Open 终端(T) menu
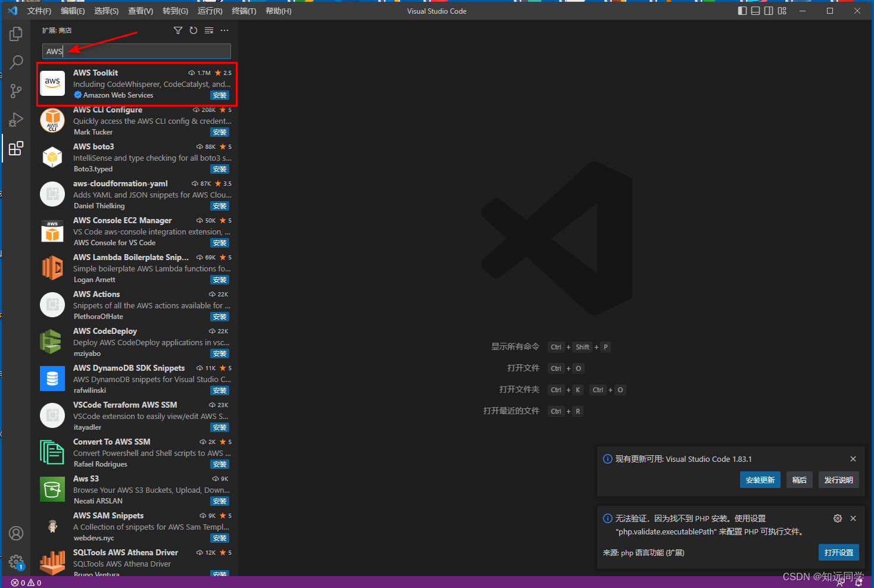 click(244, 11)
